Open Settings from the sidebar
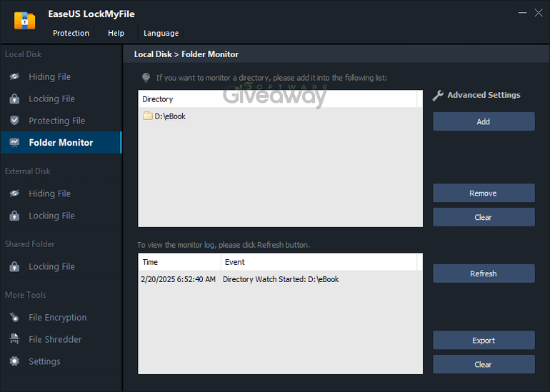This screenshot has width=550, height=392. pos(44,362)
